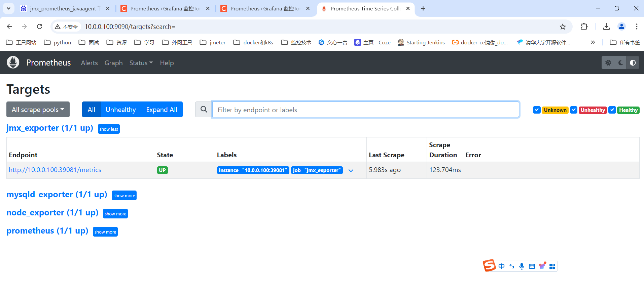Image resolution: width=644 pixels, height=291 pixels.
Task: Open docker-ce镜像 bookmark
Action: coord(480,42)
